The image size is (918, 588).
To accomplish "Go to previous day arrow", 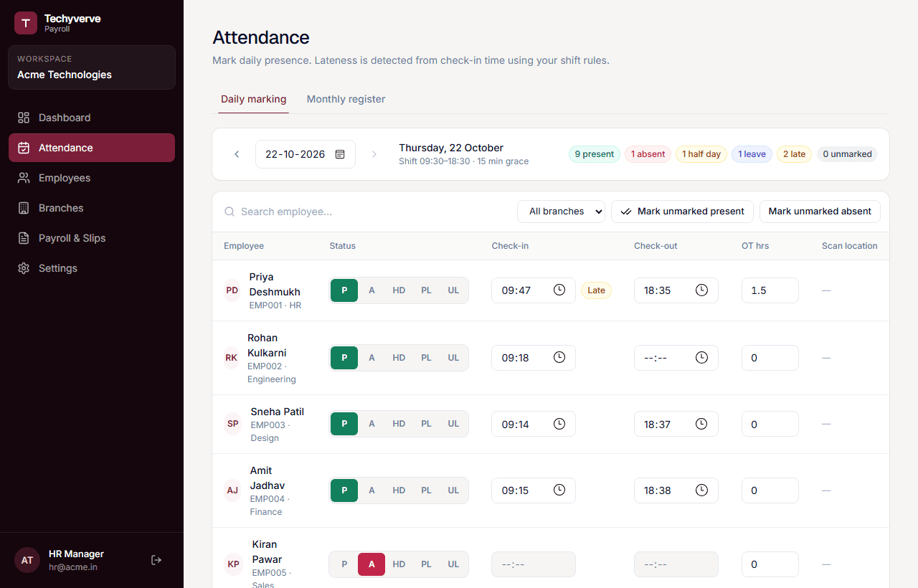I will point(237,154).
